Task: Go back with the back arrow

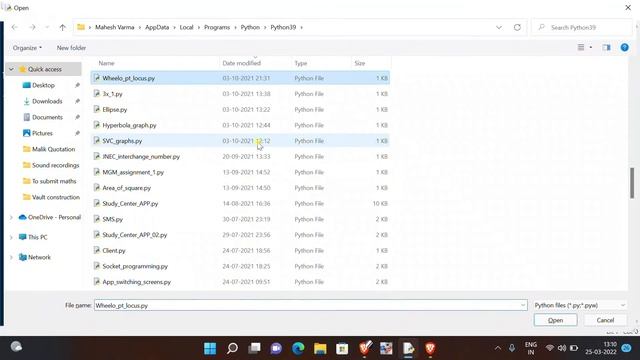Action: tap(15, 27)
